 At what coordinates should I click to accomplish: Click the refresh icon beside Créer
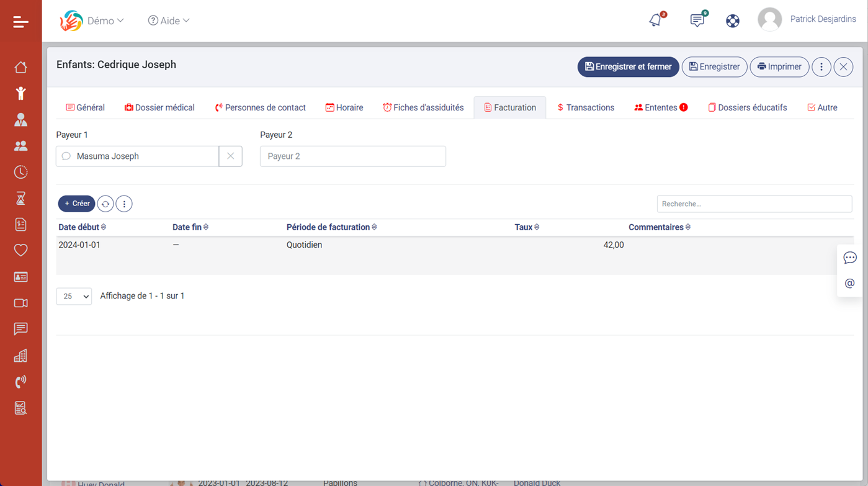coord(105,204)
